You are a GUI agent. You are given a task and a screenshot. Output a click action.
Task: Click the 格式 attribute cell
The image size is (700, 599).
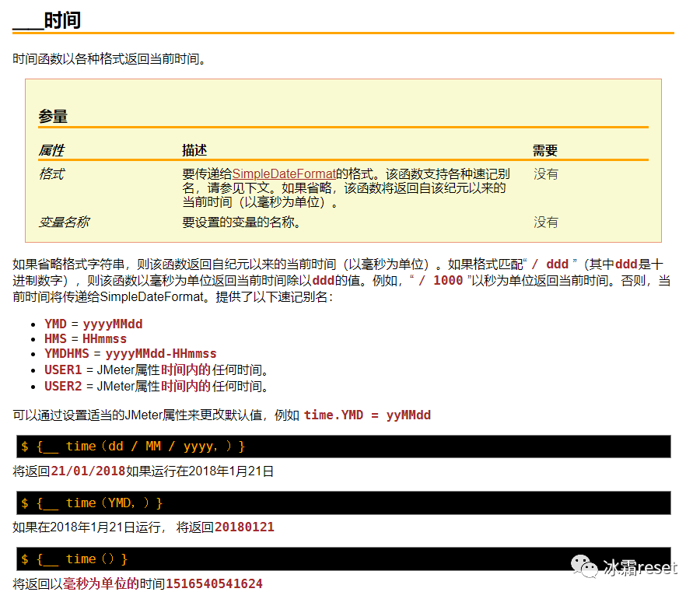click(x=52, y=173)
